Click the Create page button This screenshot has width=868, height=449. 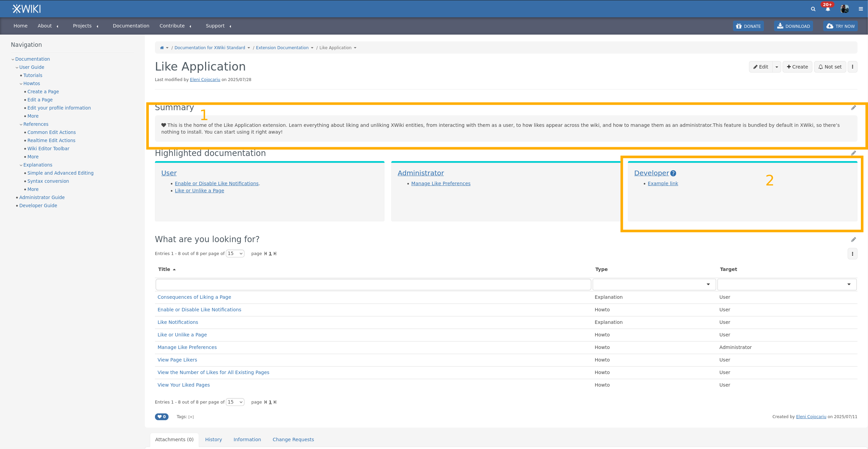click(x=797, y=67)
